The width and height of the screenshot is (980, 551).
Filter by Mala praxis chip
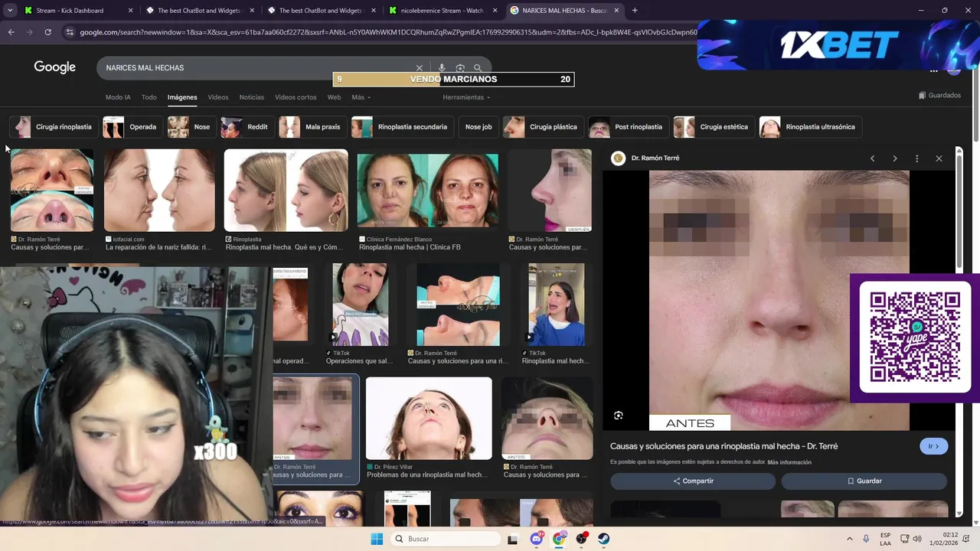(x=312, y=127)
